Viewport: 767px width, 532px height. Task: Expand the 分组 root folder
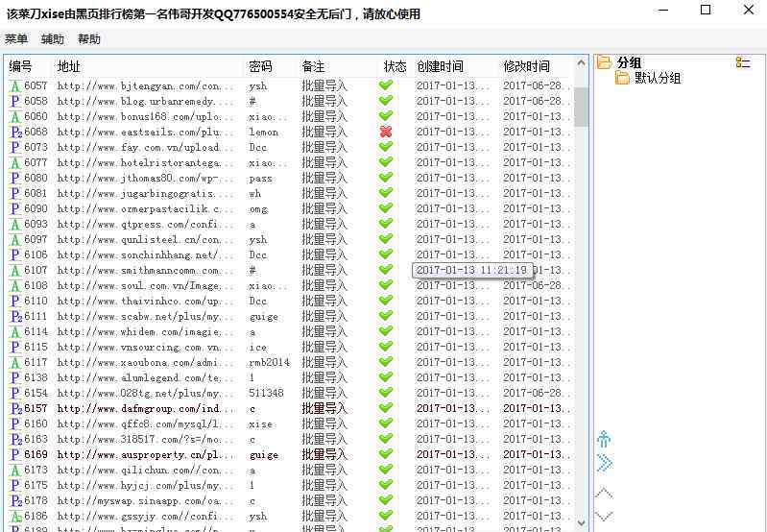(605, 62)
